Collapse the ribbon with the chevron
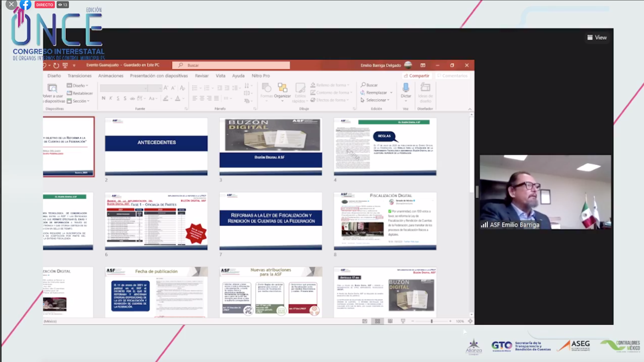 coord(470,109)
